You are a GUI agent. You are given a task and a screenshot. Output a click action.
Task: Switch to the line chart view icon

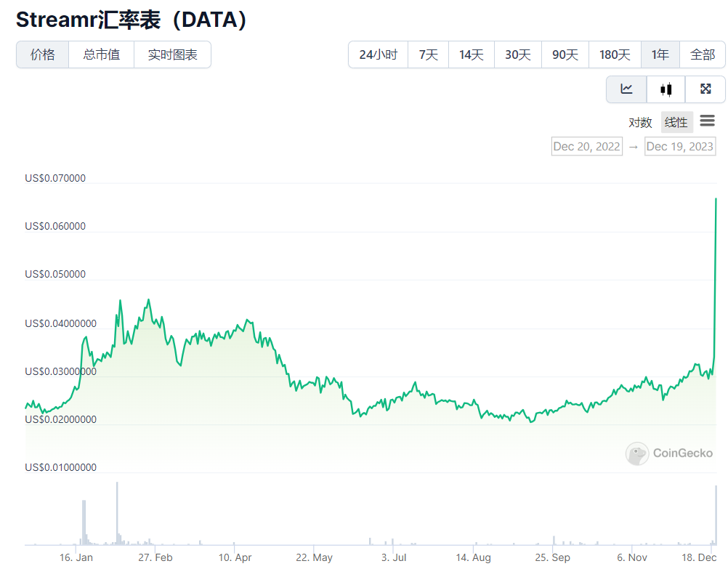(x=626, y=89)
